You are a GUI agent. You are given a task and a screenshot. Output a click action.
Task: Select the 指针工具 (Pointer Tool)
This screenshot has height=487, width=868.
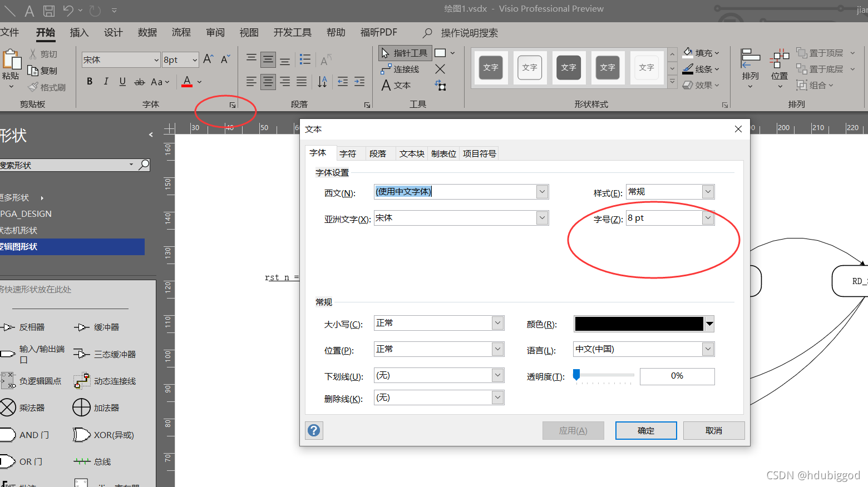(405, 53)
